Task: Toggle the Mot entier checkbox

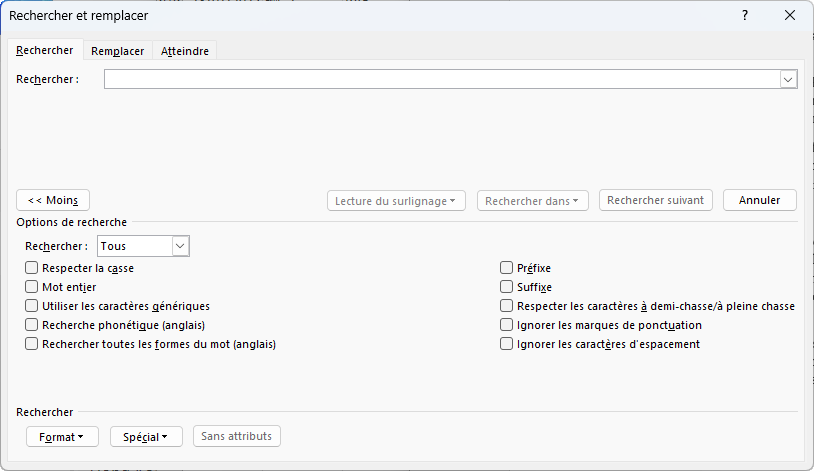Action: point(32,287)
